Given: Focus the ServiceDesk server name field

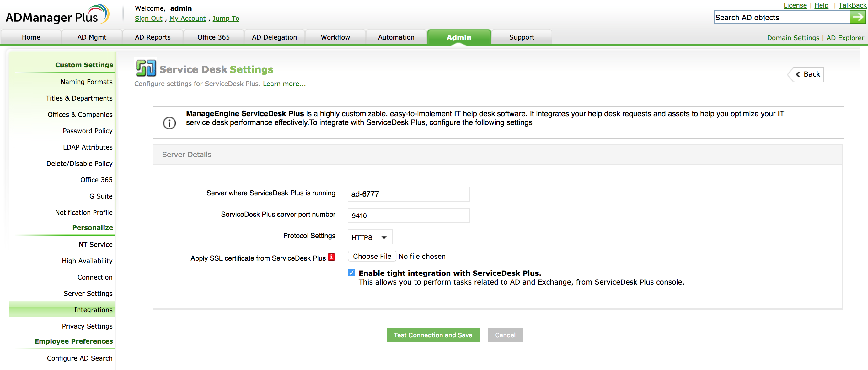Looking at the screenshot, I should (408, 194).
